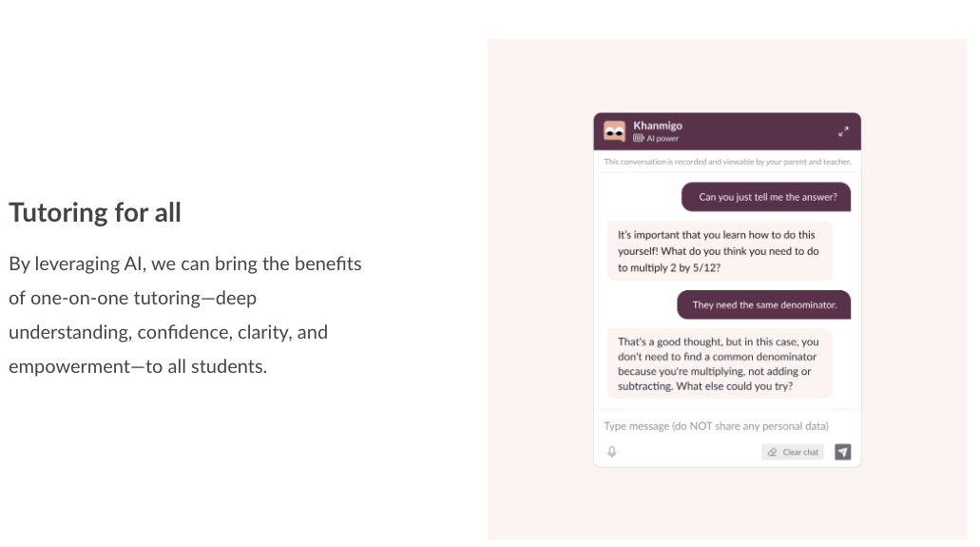Image resolution: width=980 pixels, height=547 pixels.
Task: Select the 'Can you just tell me the answer?' bubble
Action: tap(766, 197)
